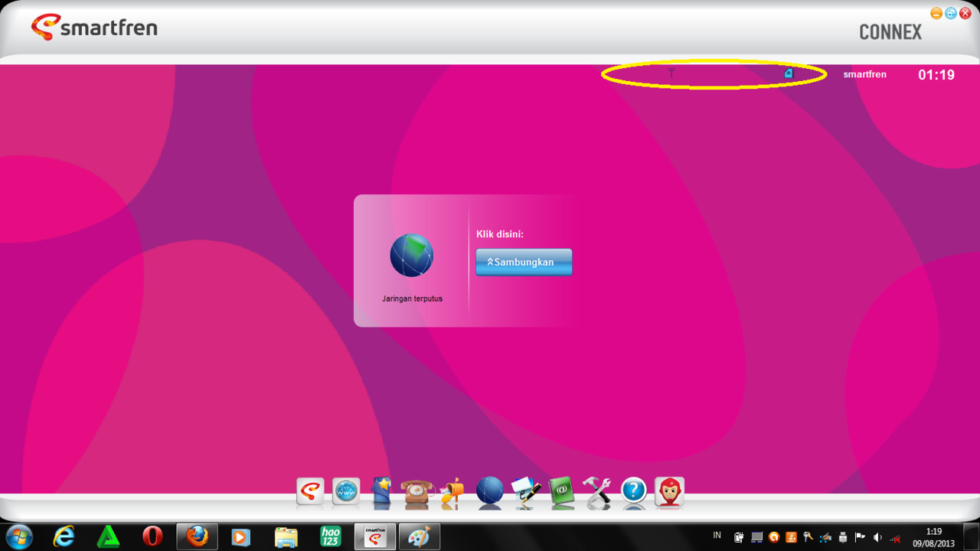Click the Sambungkan connect button
The image size is (980, 551).
coord(524,262)
